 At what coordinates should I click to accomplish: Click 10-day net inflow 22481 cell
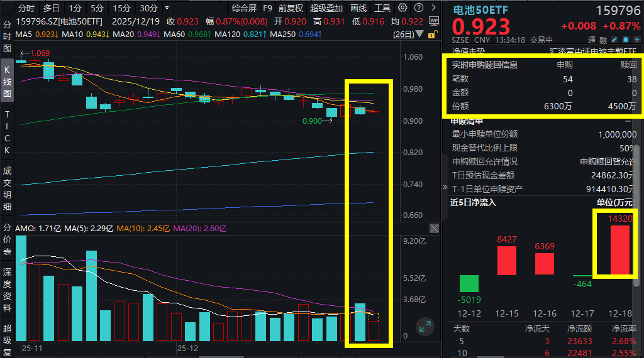(x=579, y=353)
